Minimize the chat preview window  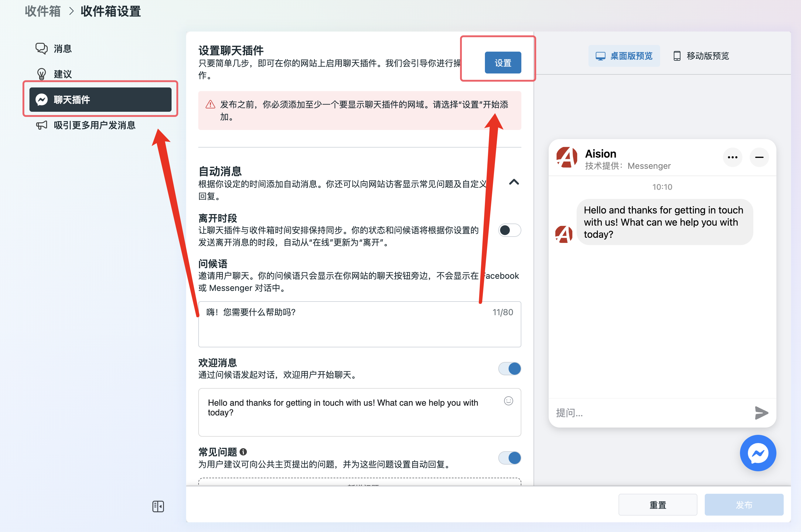point(759,157)
